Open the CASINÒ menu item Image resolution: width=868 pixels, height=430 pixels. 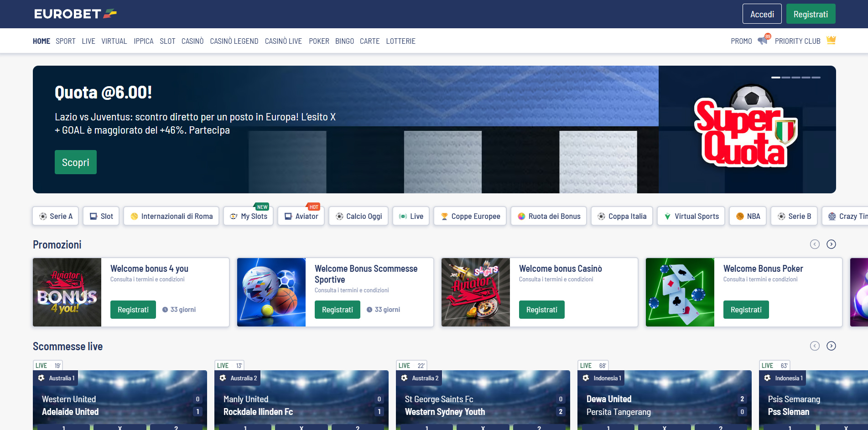(192, 41)
